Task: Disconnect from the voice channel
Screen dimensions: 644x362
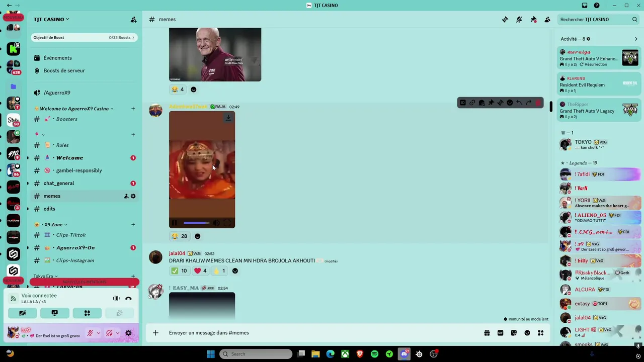Action: tap(128, 299)
